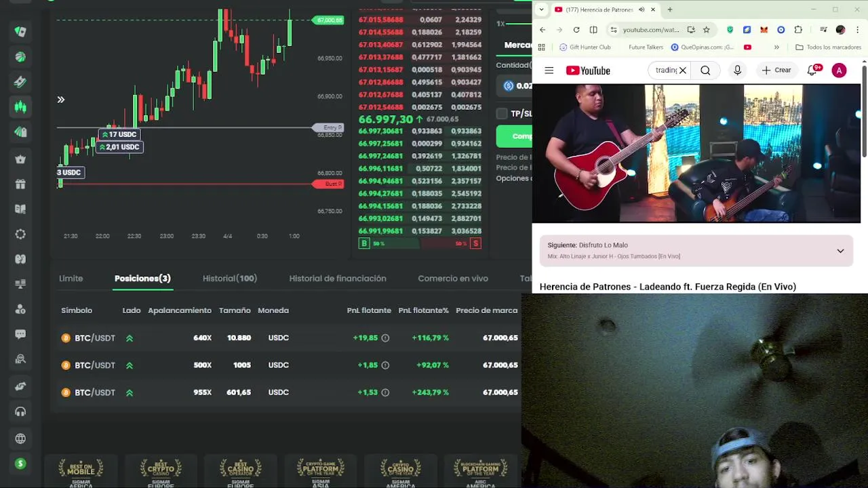
Task: Select the highlighted candlestick trading icon in sidebar
Action: click(20, 106)
